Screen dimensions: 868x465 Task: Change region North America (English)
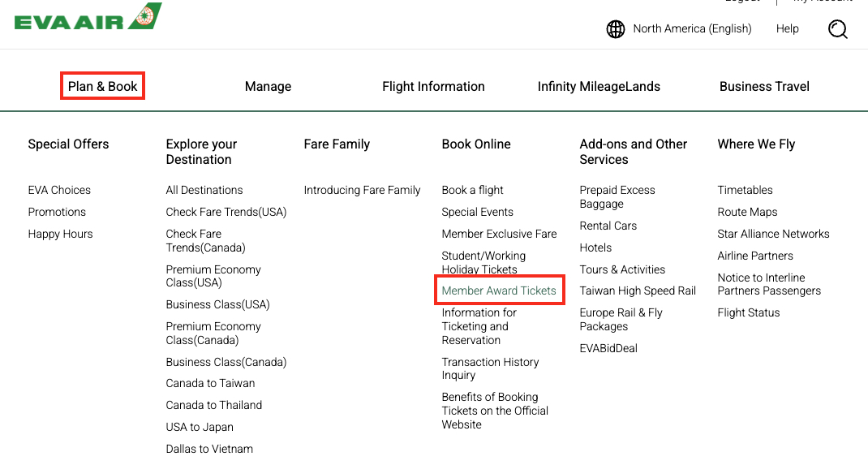(692, 28)
